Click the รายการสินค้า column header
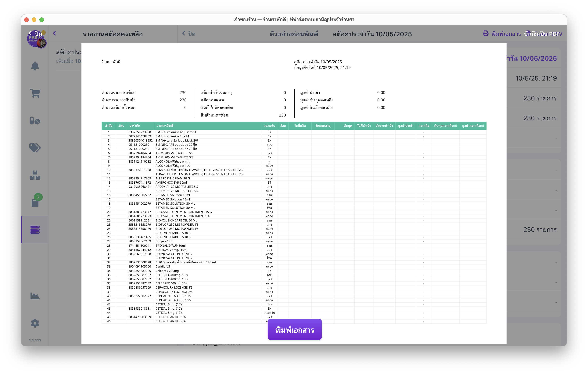The image size is (588, 374). point(165,126)
